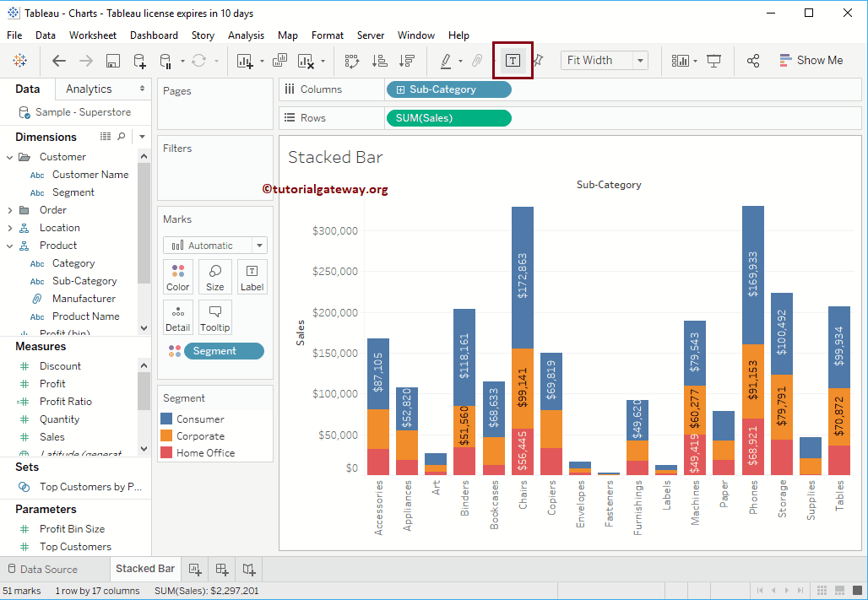
Task: Open the Share Workbook icon
Action: pos(752,60)
